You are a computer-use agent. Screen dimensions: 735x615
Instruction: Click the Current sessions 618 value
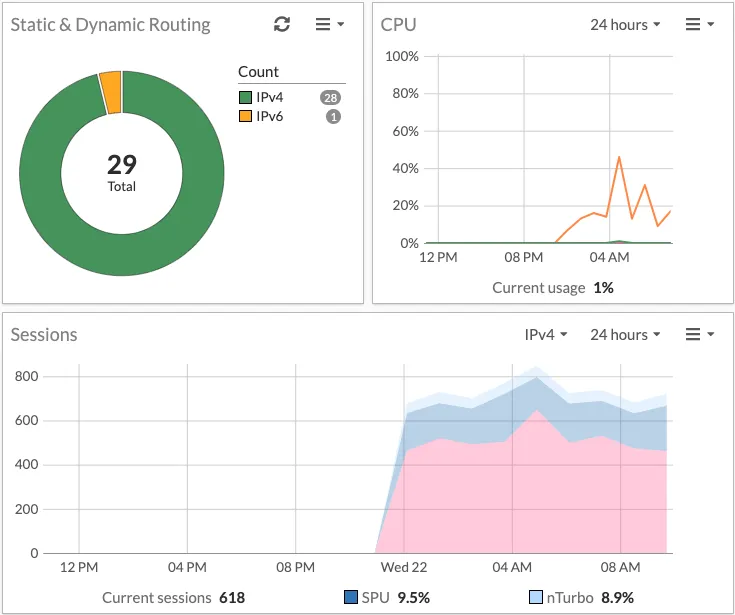(232, 598)
